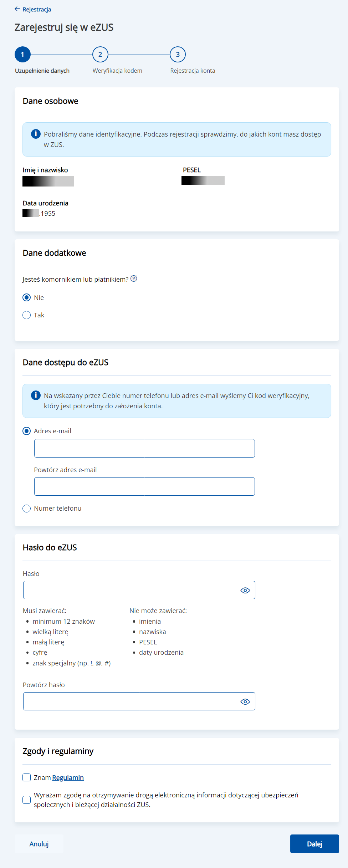Select step 2 circle Weryfikacja kodem

click(x=100, y=55)
